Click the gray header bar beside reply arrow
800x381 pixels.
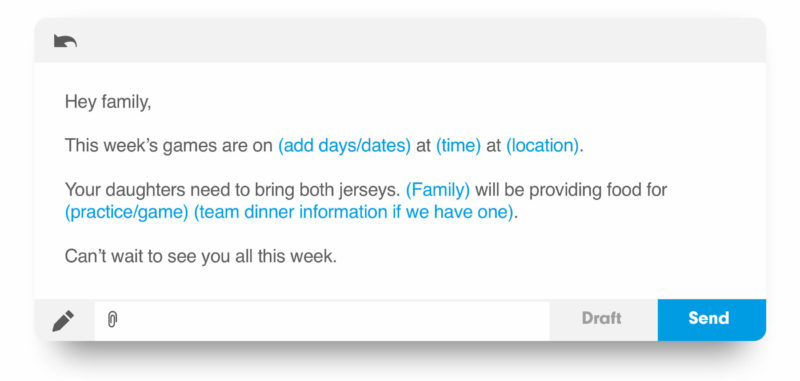pos(421,41)
